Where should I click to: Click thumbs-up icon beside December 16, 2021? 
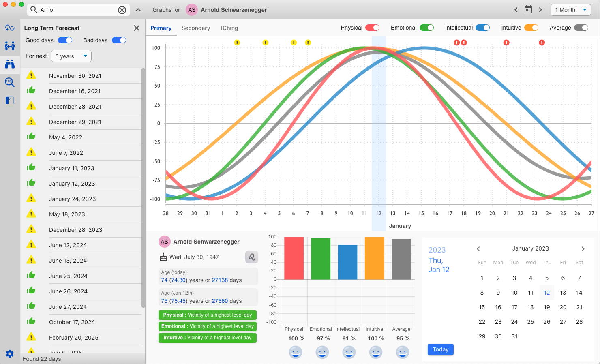click(x=31, y=90)
